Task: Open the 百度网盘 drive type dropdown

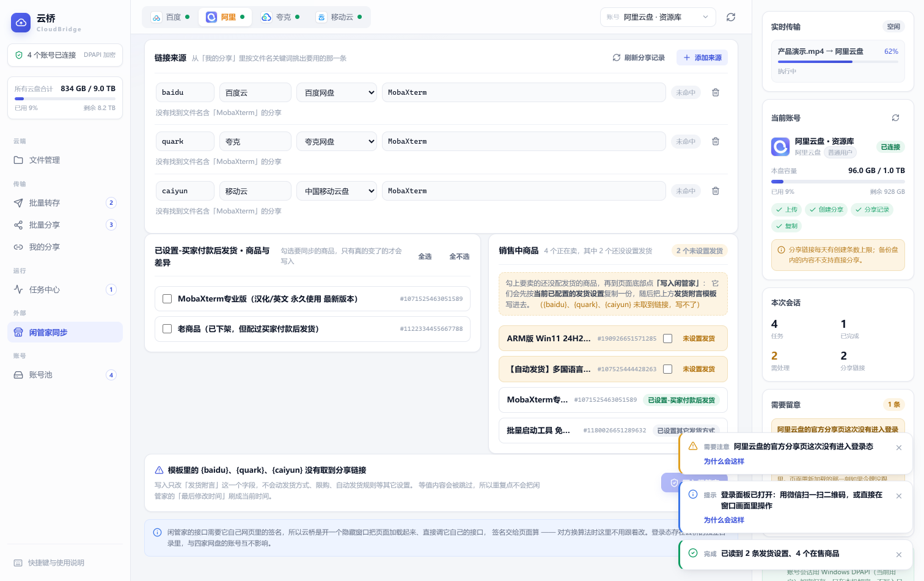Action: click(337, 92)
